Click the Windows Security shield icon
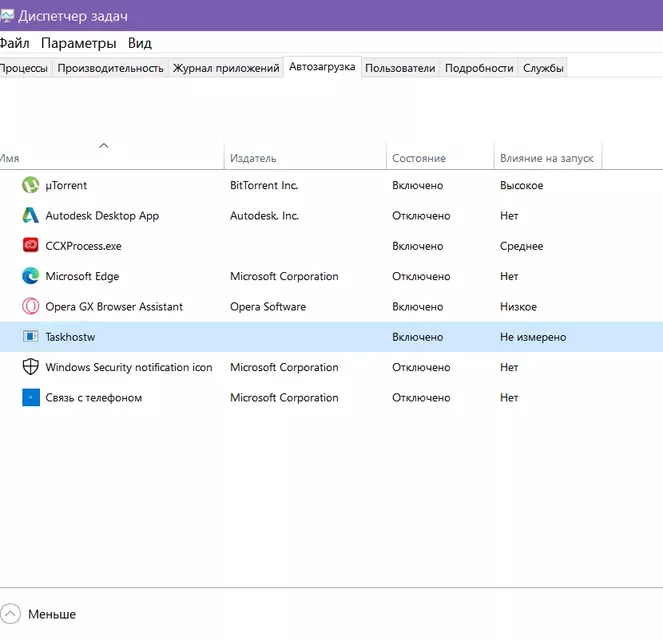 pos(30,366)
